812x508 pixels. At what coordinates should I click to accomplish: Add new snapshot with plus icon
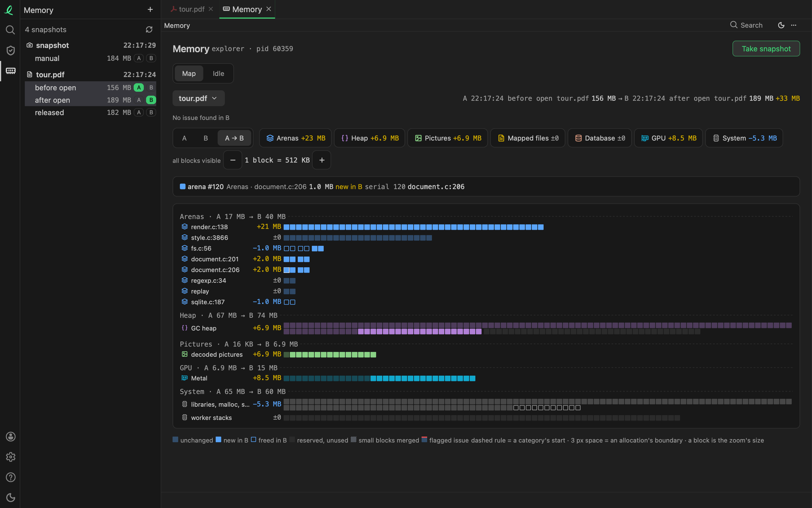150,10
